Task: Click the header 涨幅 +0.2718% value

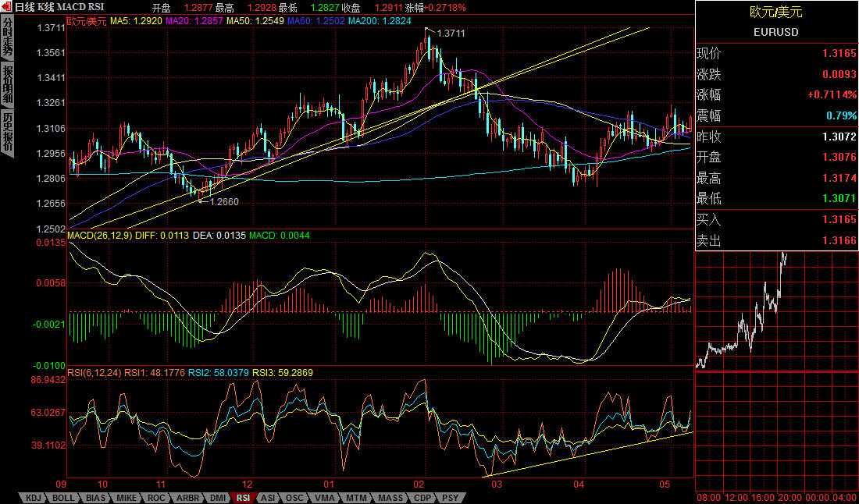Action: pos(445,8)
